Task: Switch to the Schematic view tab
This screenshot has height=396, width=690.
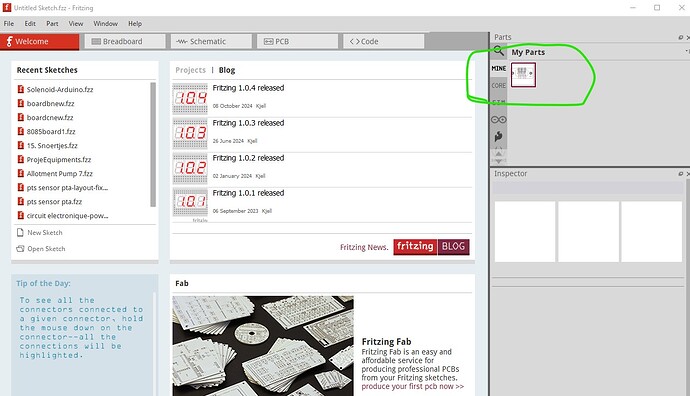Action: point(211,41)
